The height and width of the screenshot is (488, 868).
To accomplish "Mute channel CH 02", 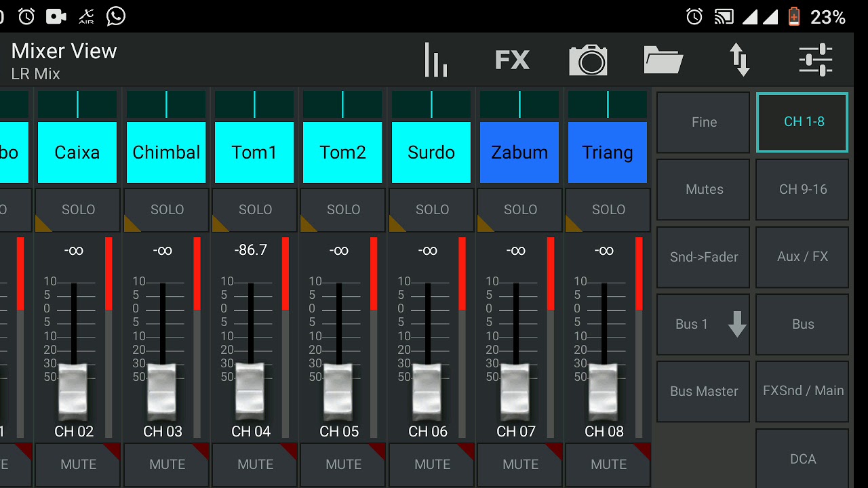I will [78, 465].
